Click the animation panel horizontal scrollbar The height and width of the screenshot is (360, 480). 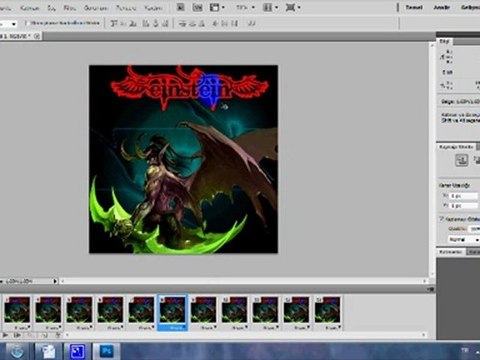pyautogui.click(x=245, y=335)
